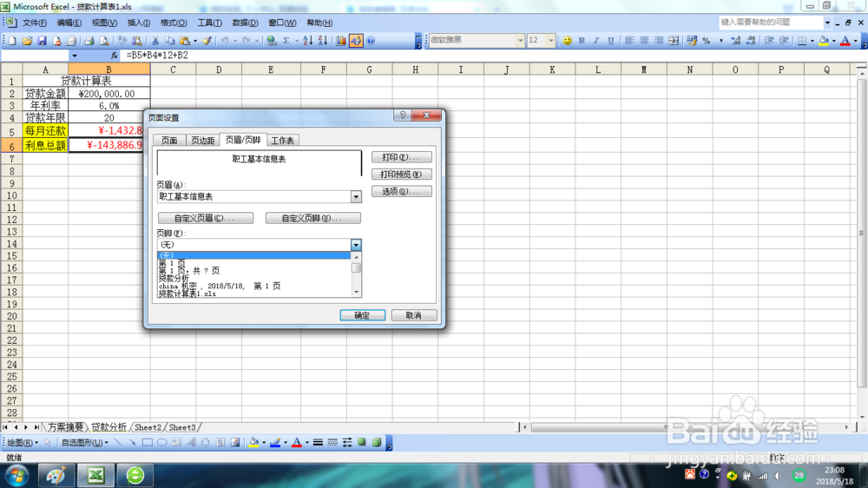The height and width of the screenshot is (488, 868).
Task: Insert picture from file on the drawing toolbar
Action: pyautogui.click(x=235, y=443)
